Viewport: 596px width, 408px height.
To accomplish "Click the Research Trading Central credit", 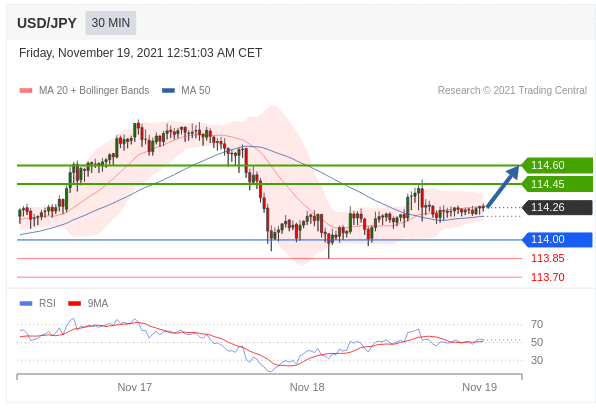I will 512,90.
